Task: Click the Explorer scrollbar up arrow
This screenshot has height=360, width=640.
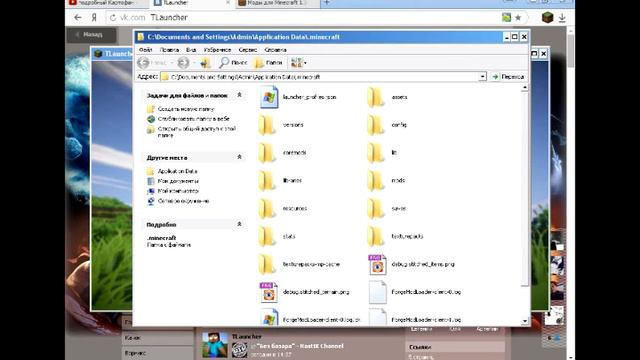Action: [x=525, y=88]
